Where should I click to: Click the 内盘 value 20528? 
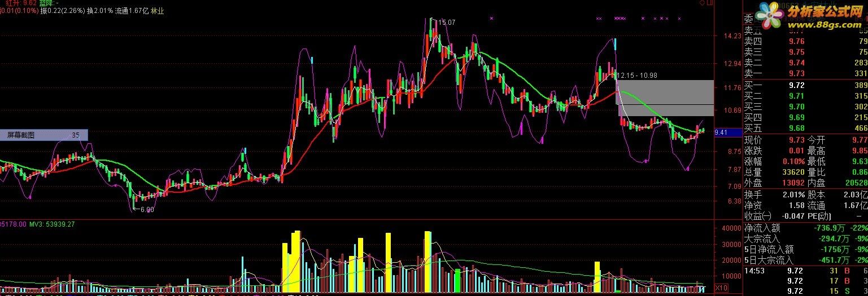coord(856,183)
